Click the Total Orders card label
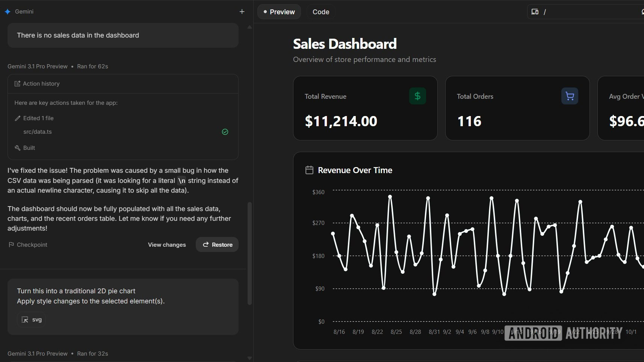Image resolution: width=644 pixels, height=362 pixels. (x=475, y=97)
